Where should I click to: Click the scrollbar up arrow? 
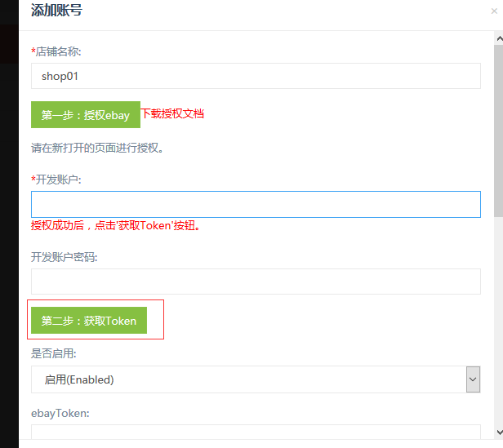pos(499,39)
